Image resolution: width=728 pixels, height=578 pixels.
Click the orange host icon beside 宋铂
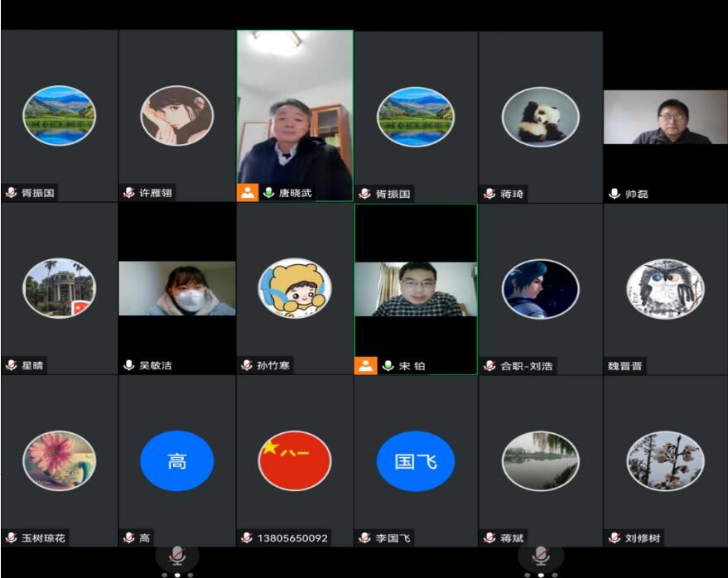(x=365, y=365)
